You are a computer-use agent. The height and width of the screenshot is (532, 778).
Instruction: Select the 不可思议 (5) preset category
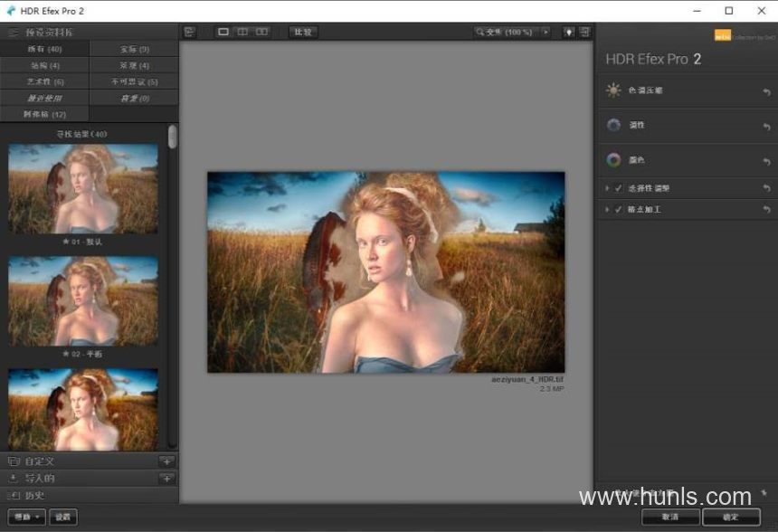point(135,81)
